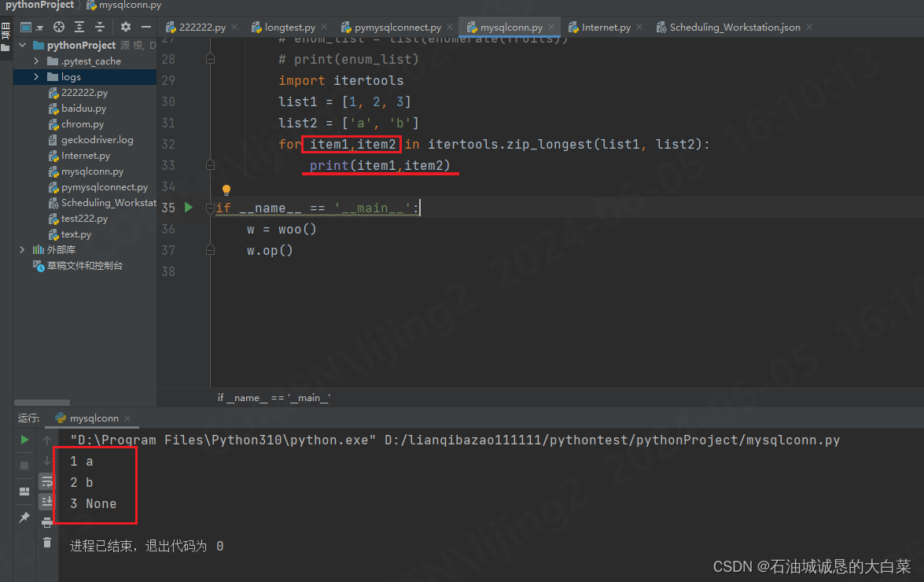The height and width of the screenshot is (582, 924).
Task: Click the up arrow in run console toolbar
Action: click(47, 440)
